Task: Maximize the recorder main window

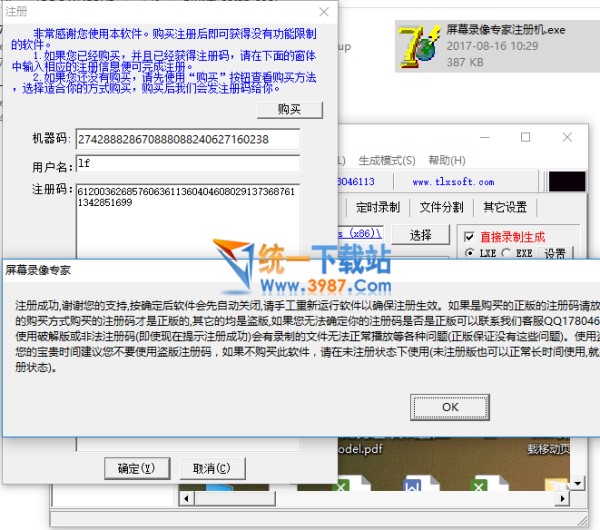Action: point(526,137)
